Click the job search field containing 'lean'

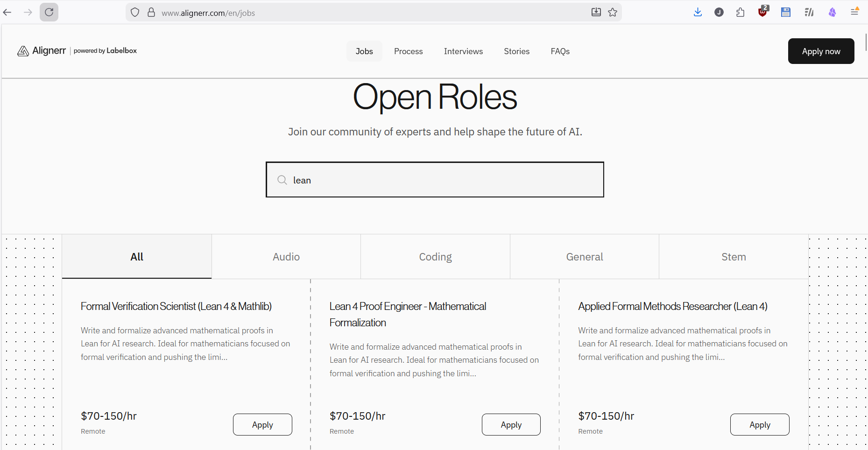point(434,180)
